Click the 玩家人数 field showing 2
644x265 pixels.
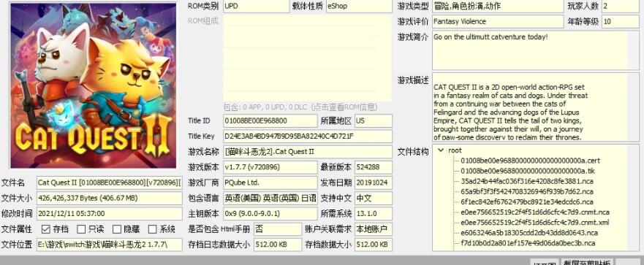[621, 6]
